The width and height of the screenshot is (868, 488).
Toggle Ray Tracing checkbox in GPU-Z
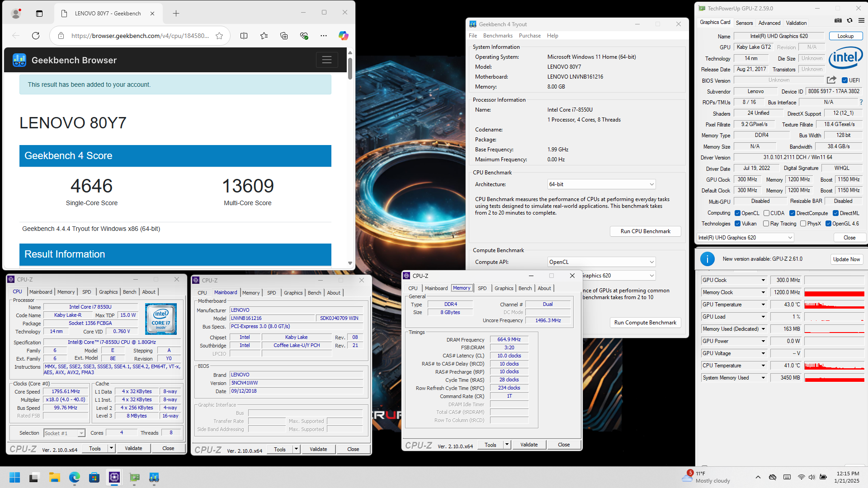click(766, 224)
